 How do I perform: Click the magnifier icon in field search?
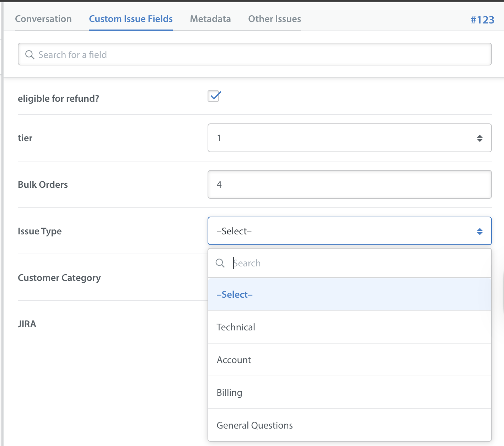pyautogui.click(x=30, y=54)
